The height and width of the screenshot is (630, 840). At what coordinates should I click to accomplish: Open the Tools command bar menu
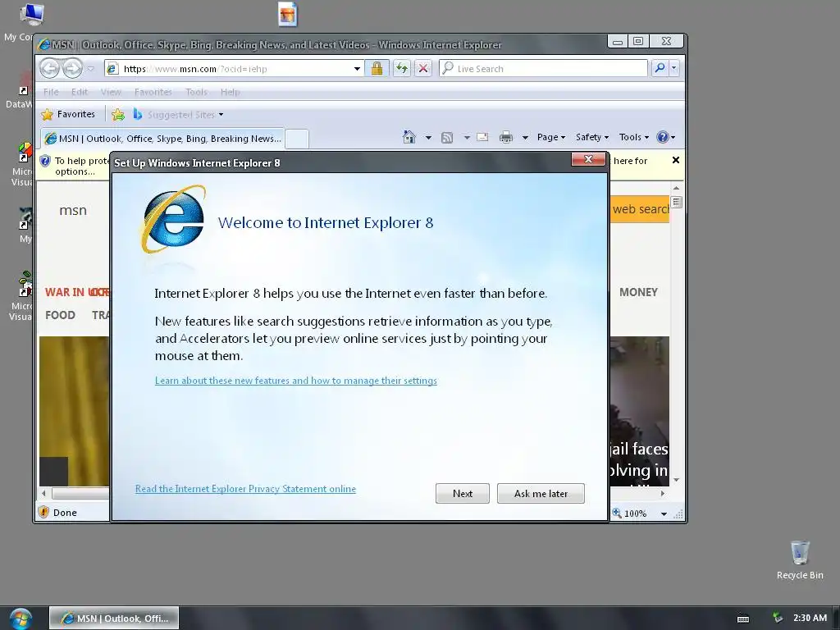click(634, 137)
